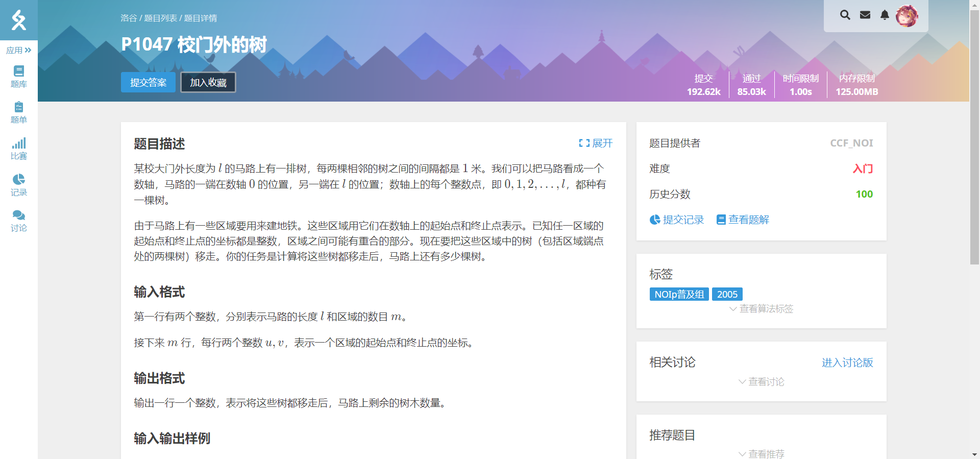Click the 提交答案 button

[148, 82]
